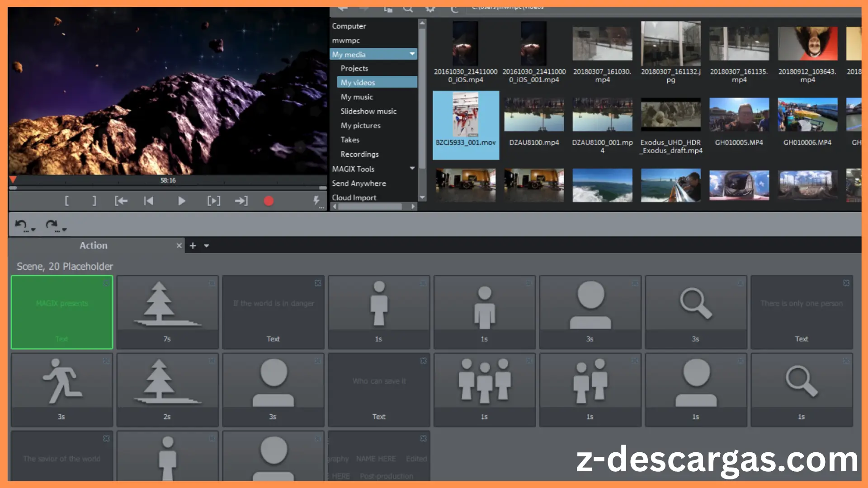
Task: Undo the last action
Action: coord(20,224)
